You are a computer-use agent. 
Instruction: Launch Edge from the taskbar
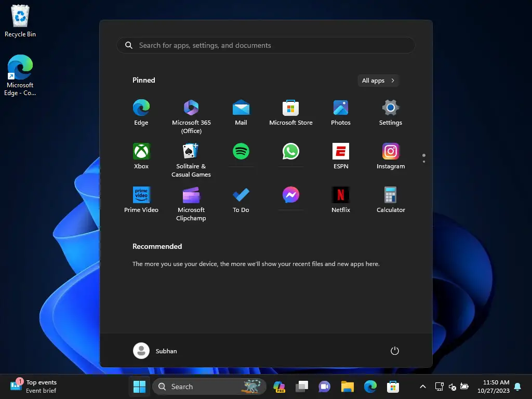(370, 387)
